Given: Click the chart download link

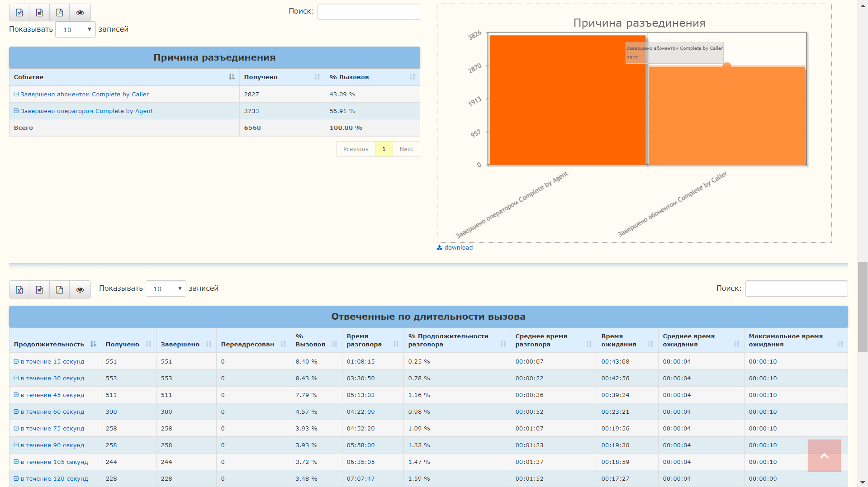Looking at the screenshot, I should (x=455, y=247).
